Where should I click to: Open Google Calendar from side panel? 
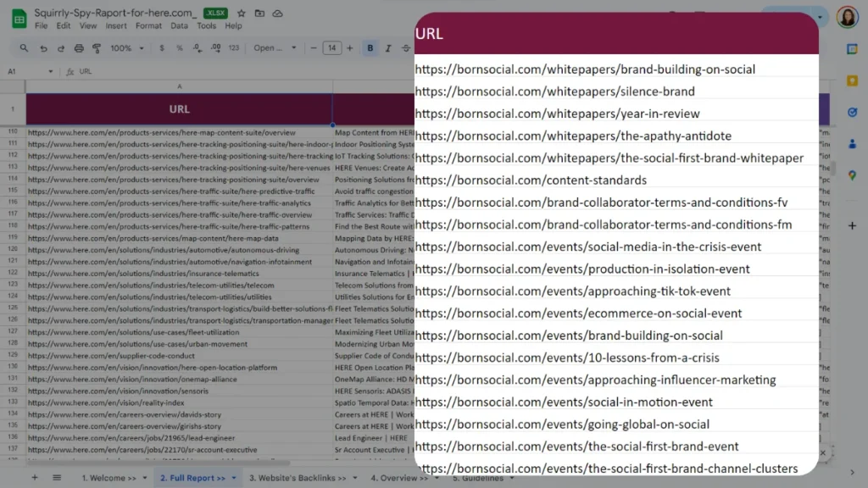852,49
